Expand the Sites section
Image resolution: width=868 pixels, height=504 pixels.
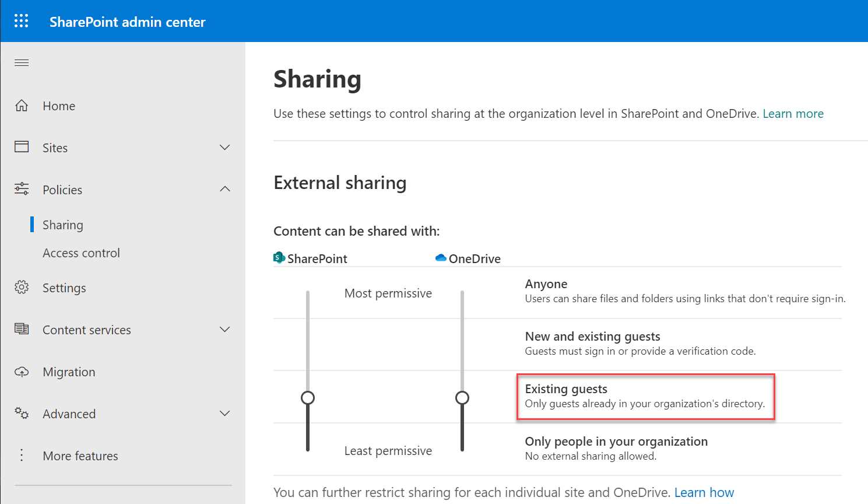click(224, 147)
